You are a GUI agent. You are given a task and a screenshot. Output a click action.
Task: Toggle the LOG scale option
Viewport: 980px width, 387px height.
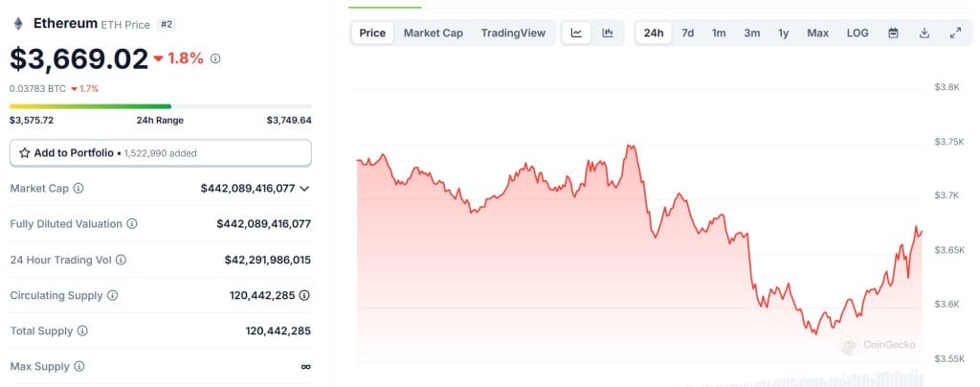(x=857, y=34)
